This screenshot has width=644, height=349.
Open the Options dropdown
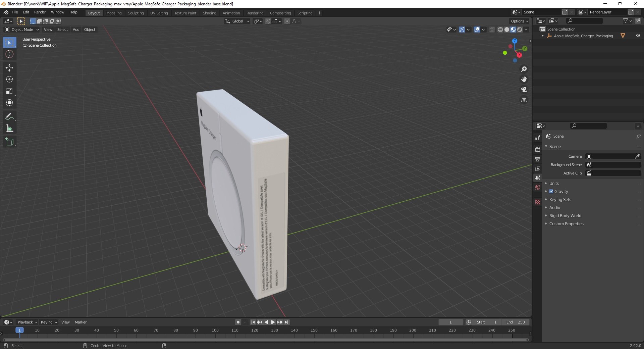pyautogui.click(x=520, y=21)
